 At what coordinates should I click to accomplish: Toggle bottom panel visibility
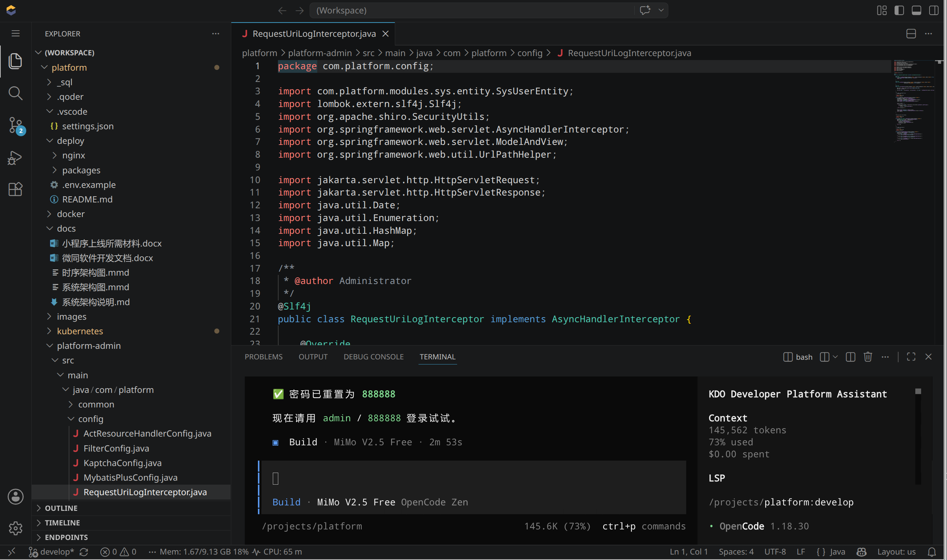click(916, 11)
